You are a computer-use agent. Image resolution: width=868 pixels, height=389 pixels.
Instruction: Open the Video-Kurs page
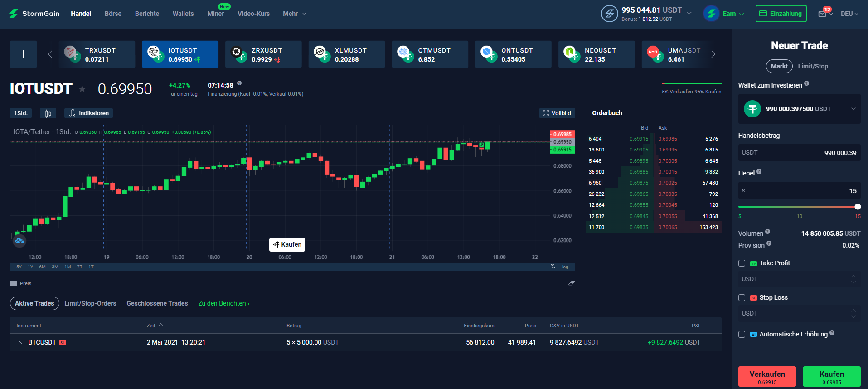tap(253, 14)
